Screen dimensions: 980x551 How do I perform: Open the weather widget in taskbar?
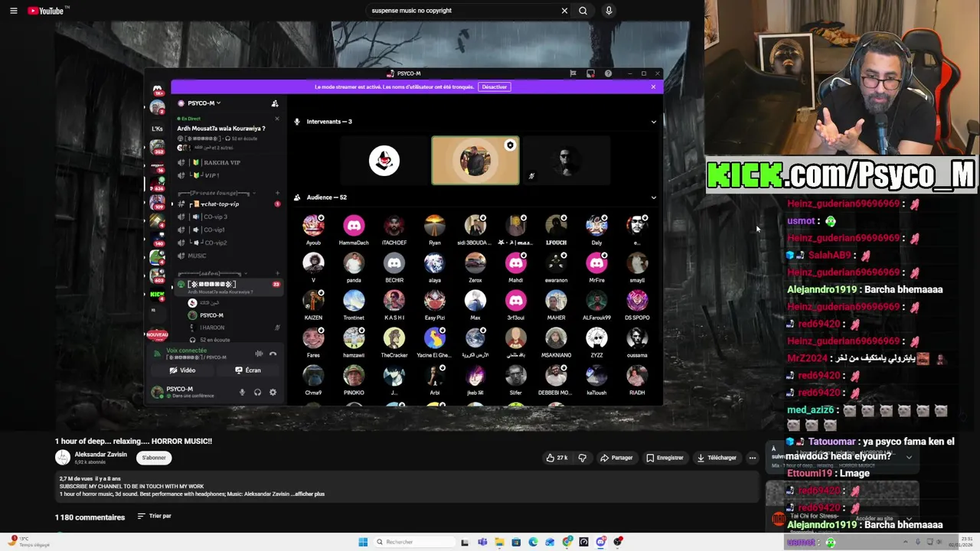pos(31,542)
